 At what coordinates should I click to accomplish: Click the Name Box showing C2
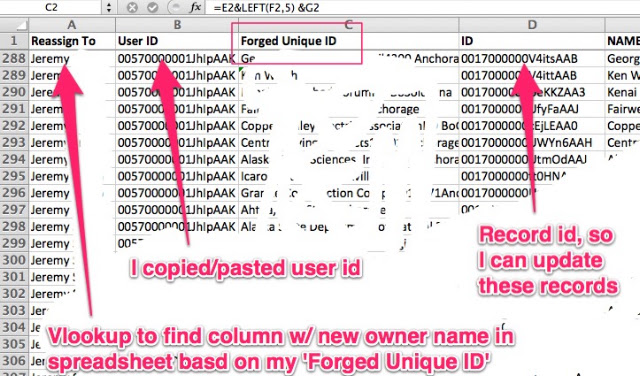(51, 7)
